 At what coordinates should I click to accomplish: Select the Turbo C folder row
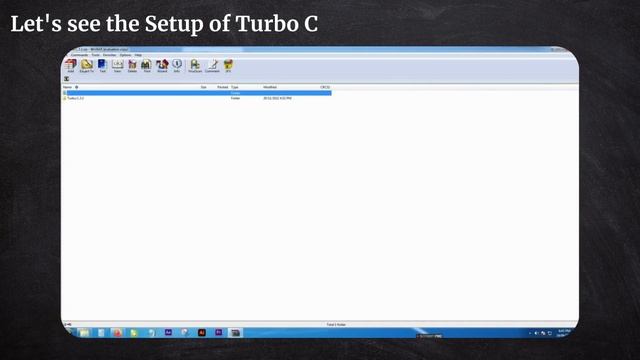(197, 98)
